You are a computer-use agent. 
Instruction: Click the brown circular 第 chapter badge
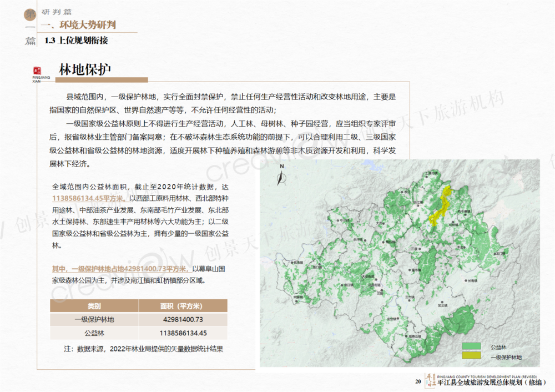pyautogui.click(x=31, y=16)
